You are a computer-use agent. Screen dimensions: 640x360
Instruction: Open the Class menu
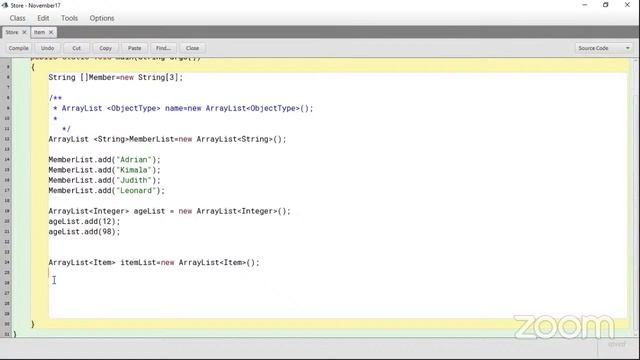[x=18, y=18]
